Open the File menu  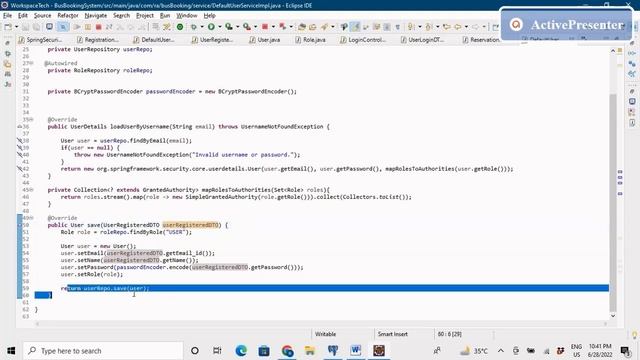tap(7, 16)
